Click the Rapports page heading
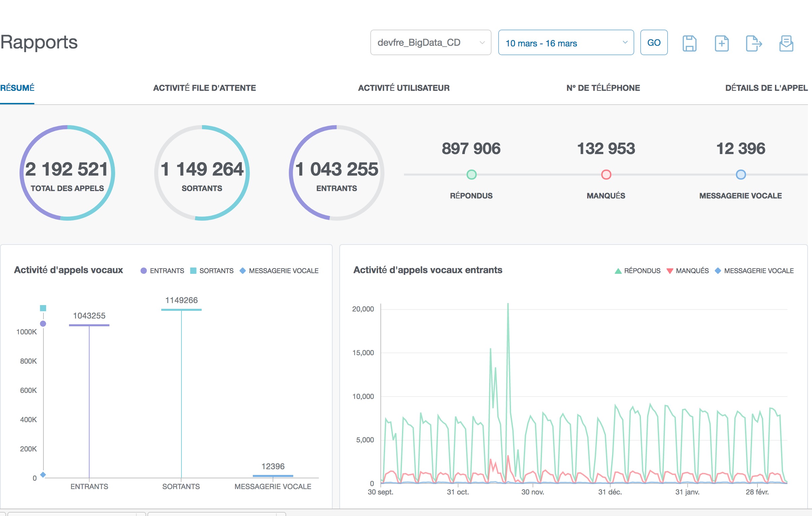Screen dimensions: 812x516 tap(39, 42)
